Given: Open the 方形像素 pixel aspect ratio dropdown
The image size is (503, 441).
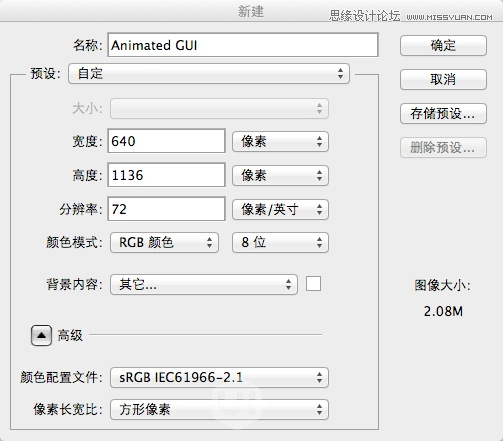Looking at the screenshot, I should click(x=219, y=410).
